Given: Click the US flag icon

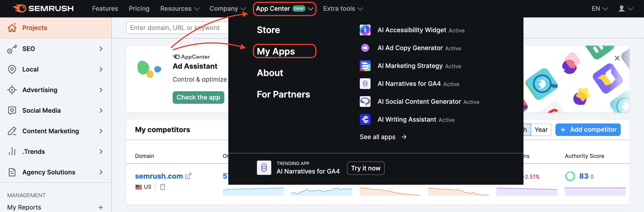Looking at the screenshot, I should click(138, 187).
